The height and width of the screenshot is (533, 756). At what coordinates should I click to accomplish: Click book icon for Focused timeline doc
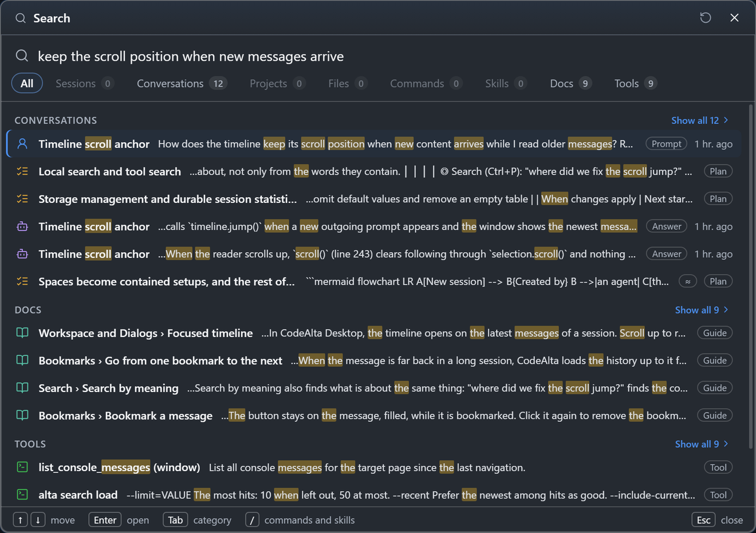pos(22,333)
